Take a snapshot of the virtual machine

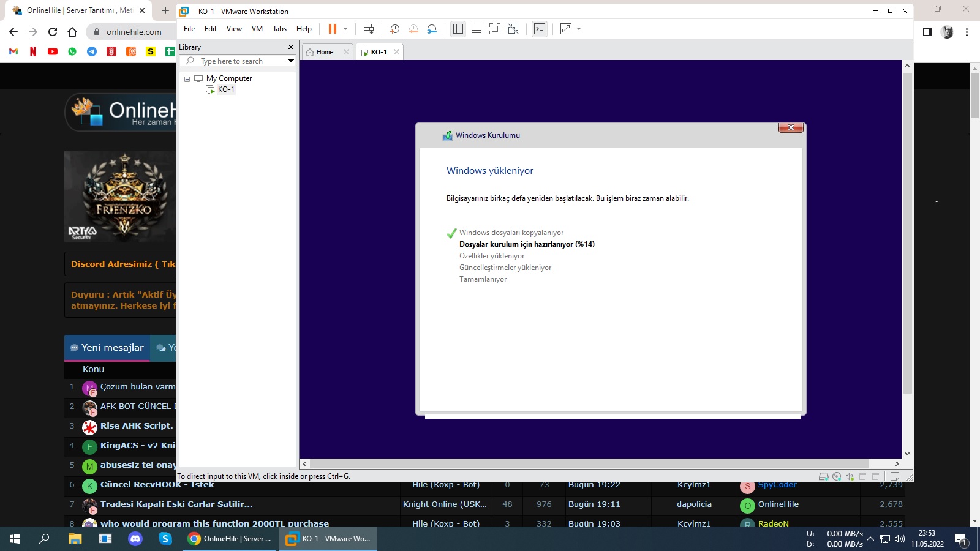point(395,29)
